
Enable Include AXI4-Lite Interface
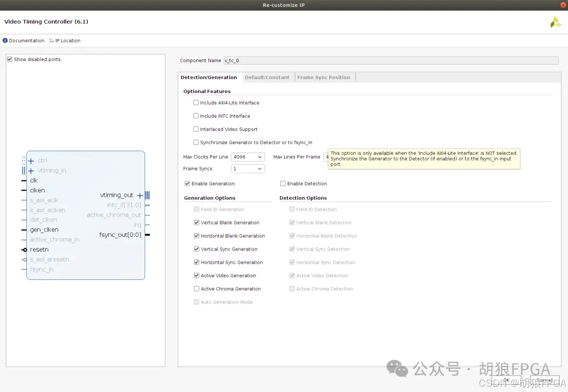point(196,103)
